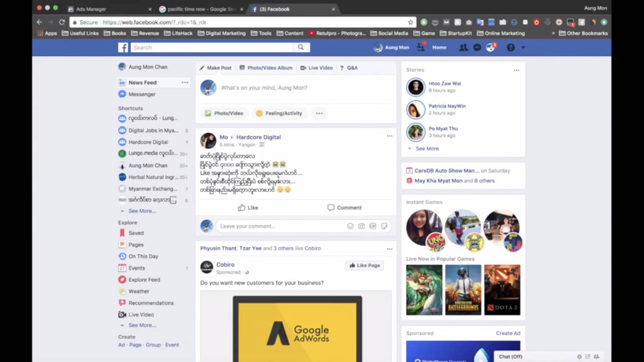This screenshot has width=644, height=362.
Task: Open Quick Help question mark icon
Action: pos(511,48)
